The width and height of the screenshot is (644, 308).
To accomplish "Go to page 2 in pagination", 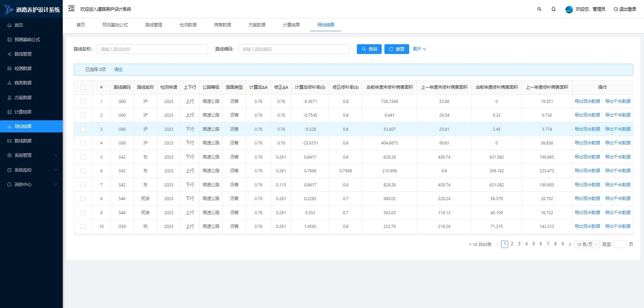I will 512,244.
